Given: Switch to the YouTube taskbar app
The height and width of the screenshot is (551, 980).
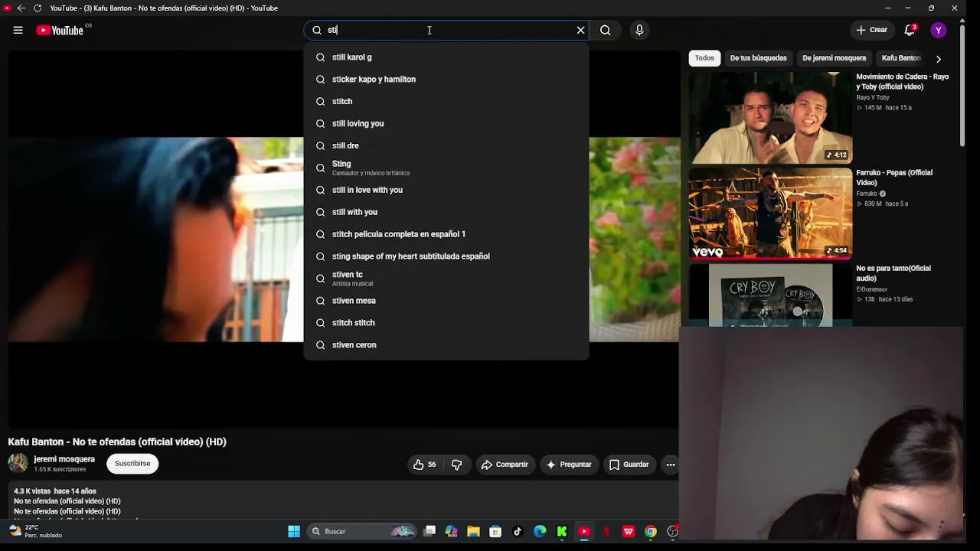Looking at the screenshot, I should click(584, 532).
